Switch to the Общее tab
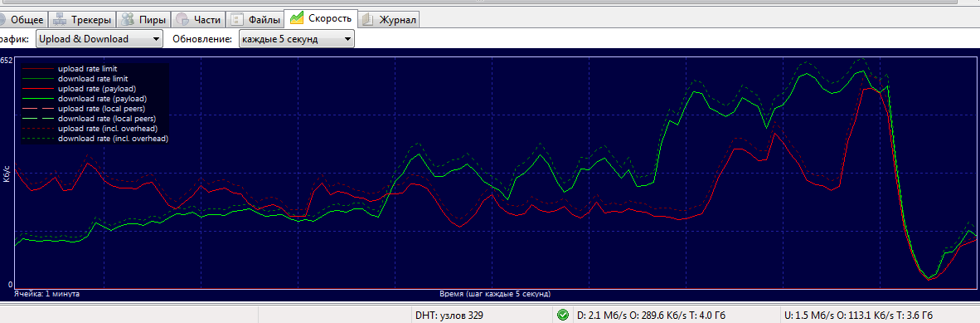Image resolution: width=980 pixels, height=323 pixels. [23, 20]
